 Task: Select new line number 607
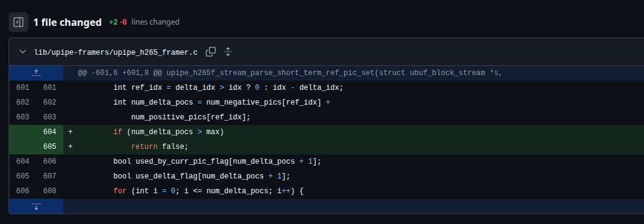[x=49, y=177]
